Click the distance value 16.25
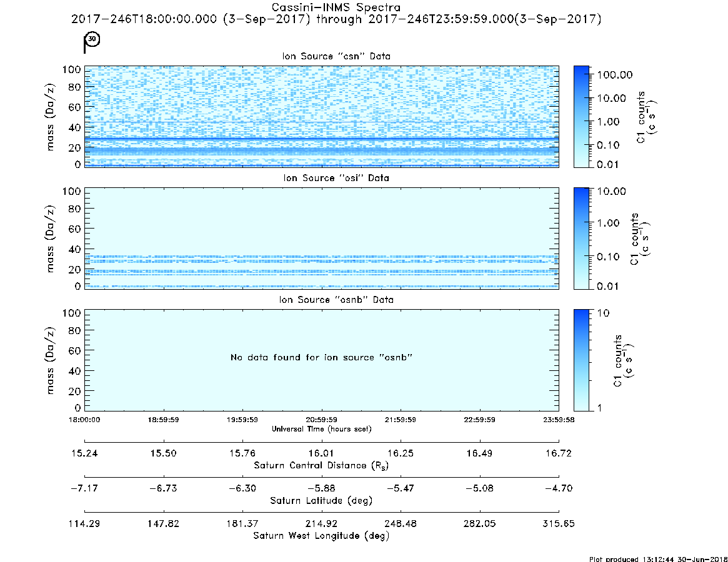The height and width of the screenshot is (562, 728). 401,453
